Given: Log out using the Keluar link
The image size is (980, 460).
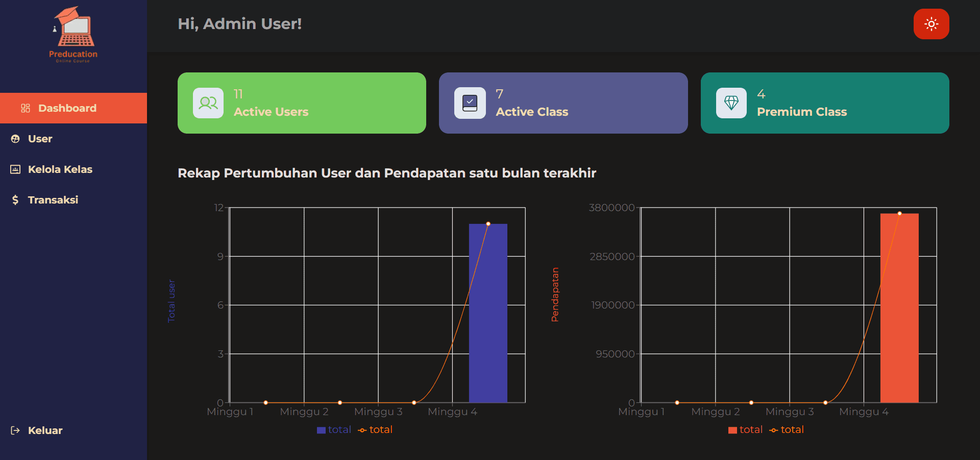Looking at the screenshot, I should click(45, 430).
